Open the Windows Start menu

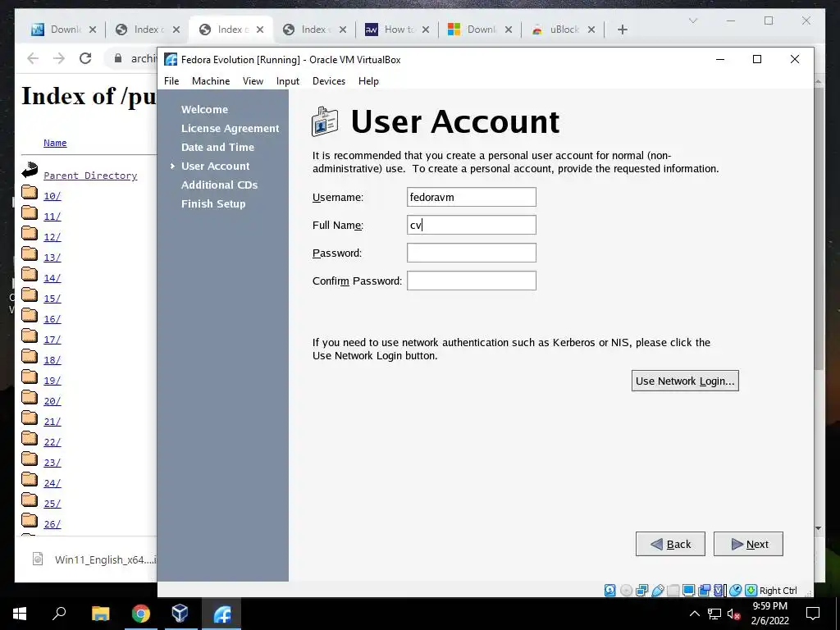[20, 614]
